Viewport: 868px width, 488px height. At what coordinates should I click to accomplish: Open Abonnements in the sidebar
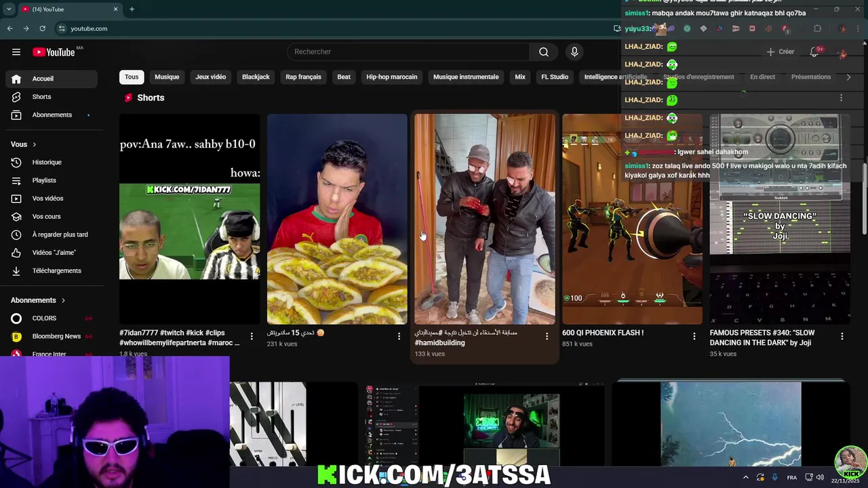(x=52, y=115)
